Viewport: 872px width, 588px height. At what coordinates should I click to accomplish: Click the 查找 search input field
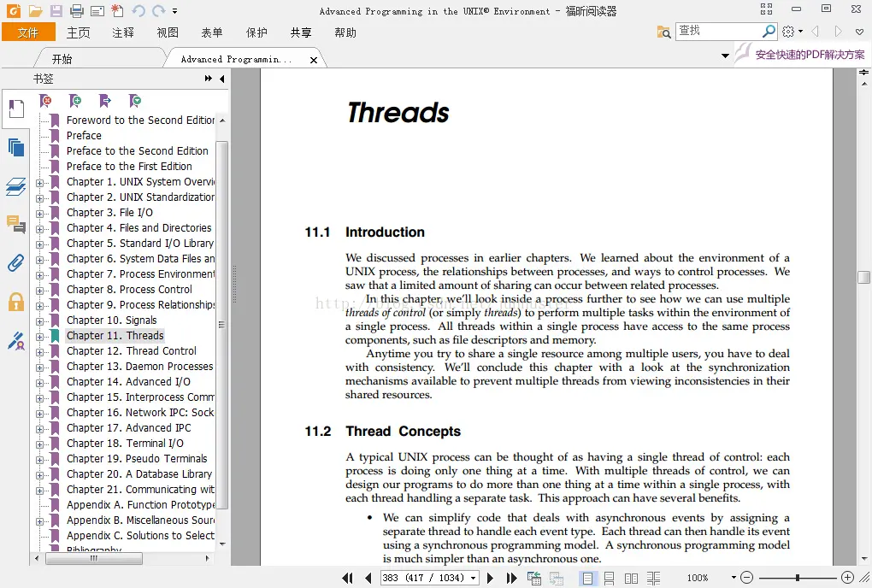coord(718,31)
